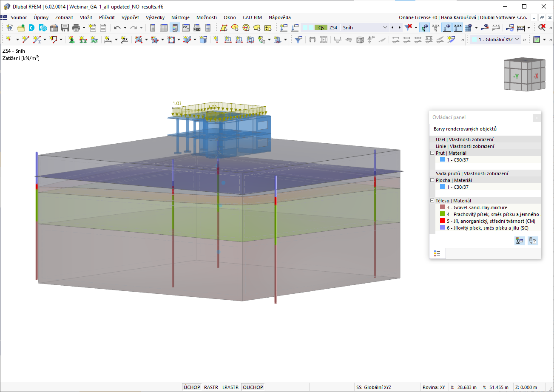Click the Undo arrow icon
The image size is (554, 392).
pyautogui.click(x=117, y=28)
